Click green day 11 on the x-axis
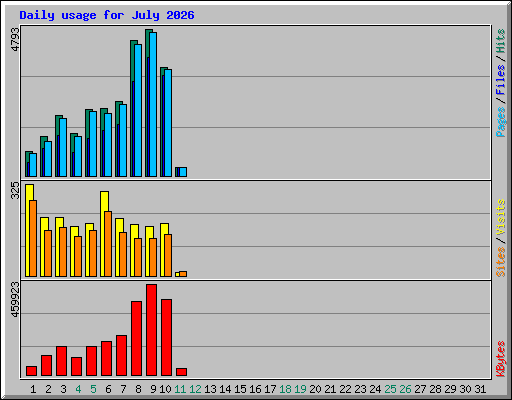The image size is (512, 400). (x=180, y=389)
